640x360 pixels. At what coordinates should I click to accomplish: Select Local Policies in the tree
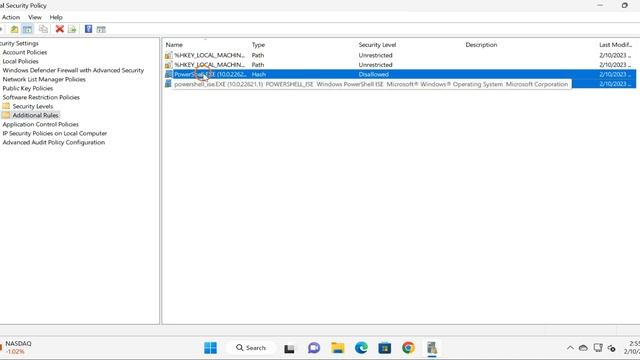click(20, 61)
